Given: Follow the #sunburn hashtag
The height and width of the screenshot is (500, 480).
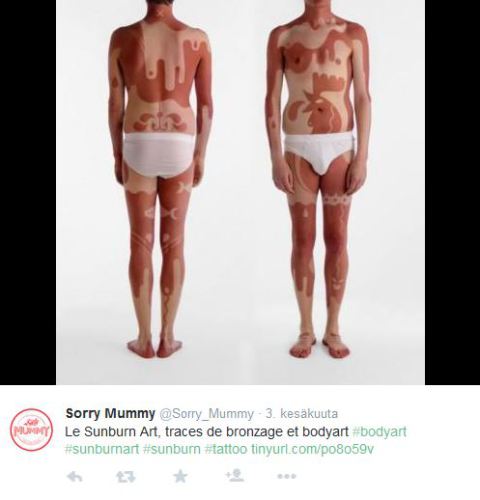Looking at the screenshot, I should pyautogui.click(x=172, y=449).
